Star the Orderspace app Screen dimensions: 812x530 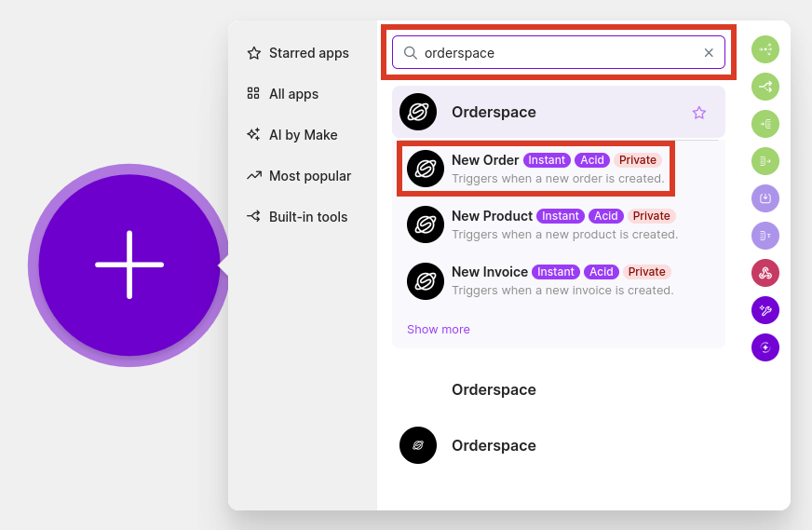[x=699, y=113]
